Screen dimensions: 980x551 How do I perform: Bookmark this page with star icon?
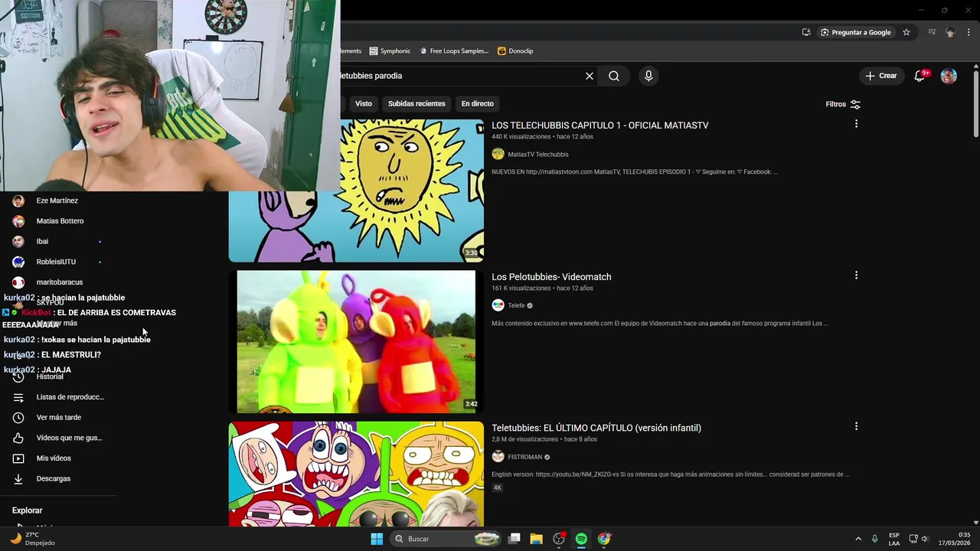[x=906, y=32]
